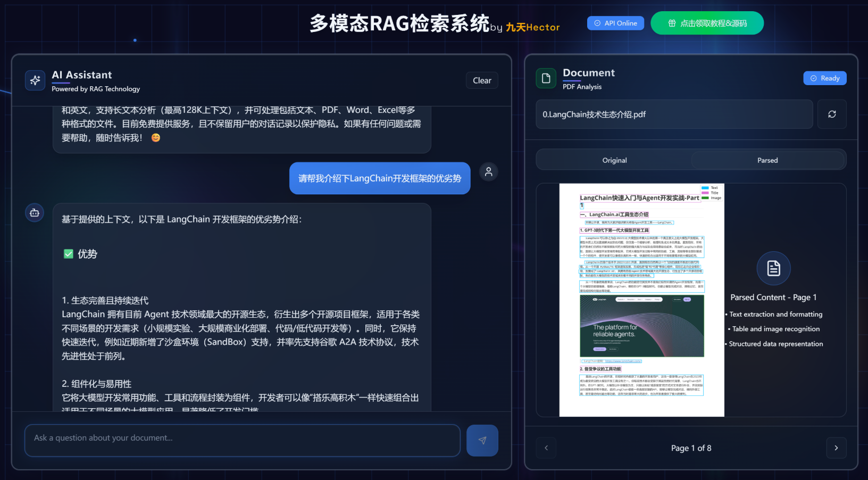Click the user avatar icon beside the question
This screenshot has width=868, height=480.
pos(489,171)
